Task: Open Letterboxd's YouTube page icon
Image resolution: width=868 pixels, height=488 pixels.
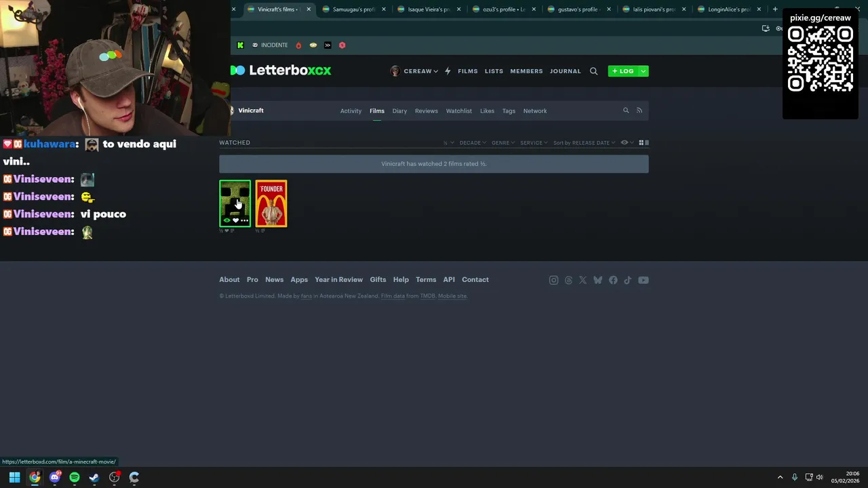Action: (644, 280)
